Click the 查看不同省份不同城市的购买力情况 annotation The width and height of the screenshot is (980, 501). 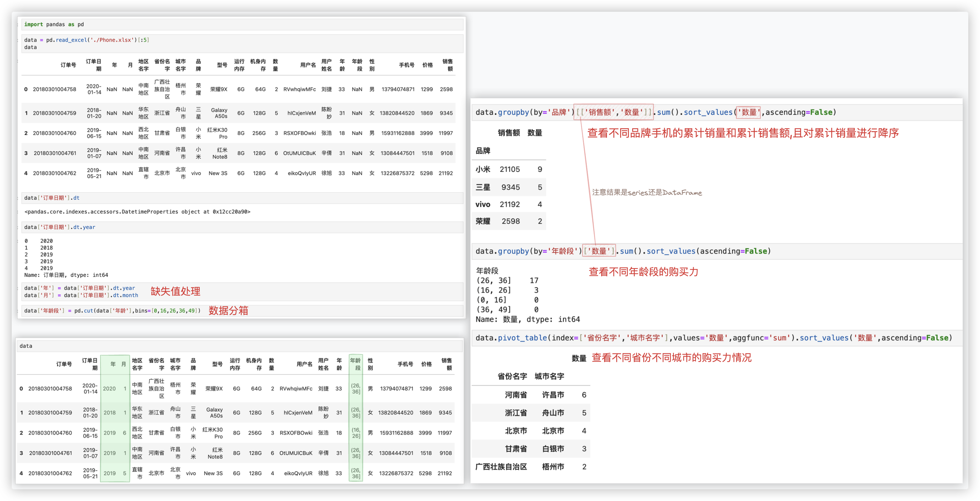coord(672,358)
